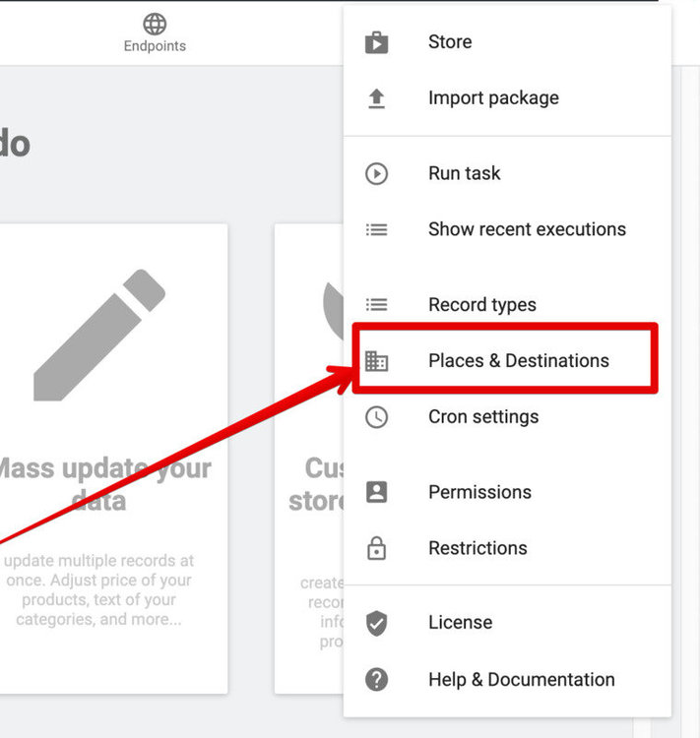
Task: Click the Show recent executions list icon
Action: (x=376, y=229)
